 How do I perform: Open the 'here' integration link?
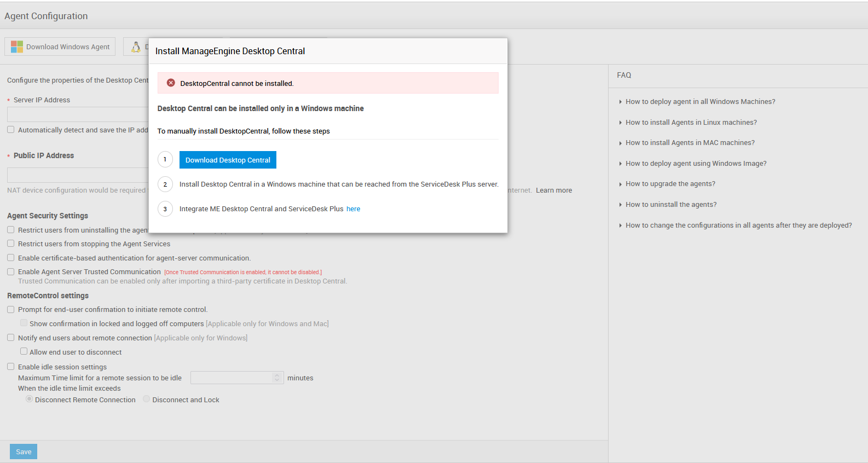353,209
